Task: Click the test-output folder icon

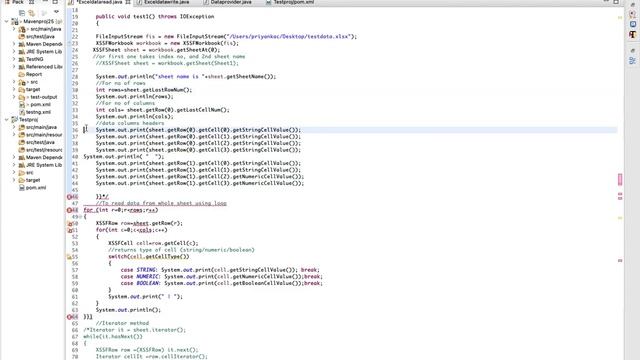Action: tap(22, 97)
